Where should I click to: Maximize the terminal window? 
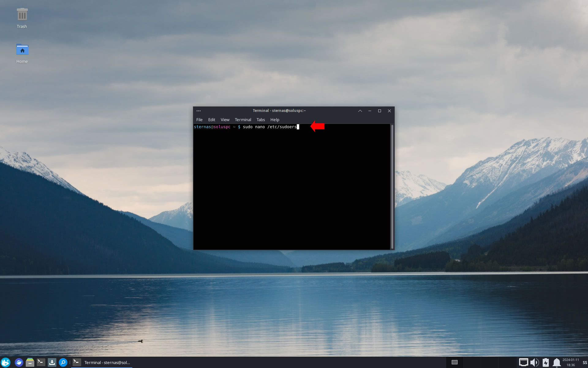point(379,111)
